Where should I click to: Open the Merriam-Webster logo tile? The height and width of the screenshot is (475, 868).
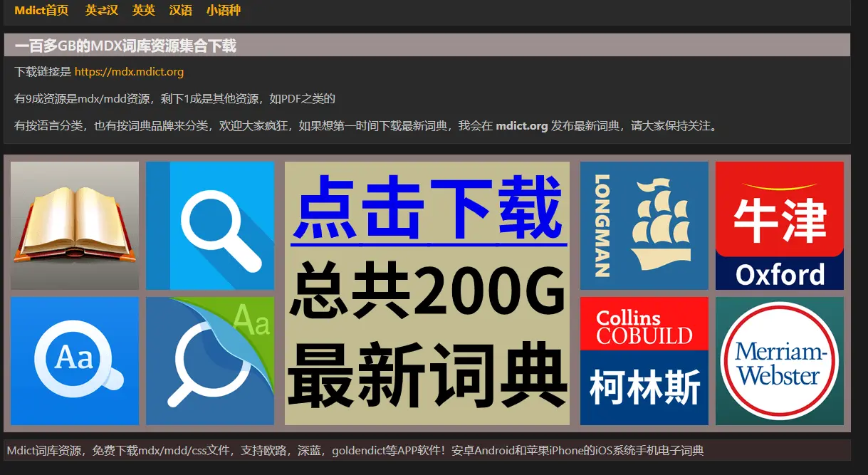(x=780, y=361)
